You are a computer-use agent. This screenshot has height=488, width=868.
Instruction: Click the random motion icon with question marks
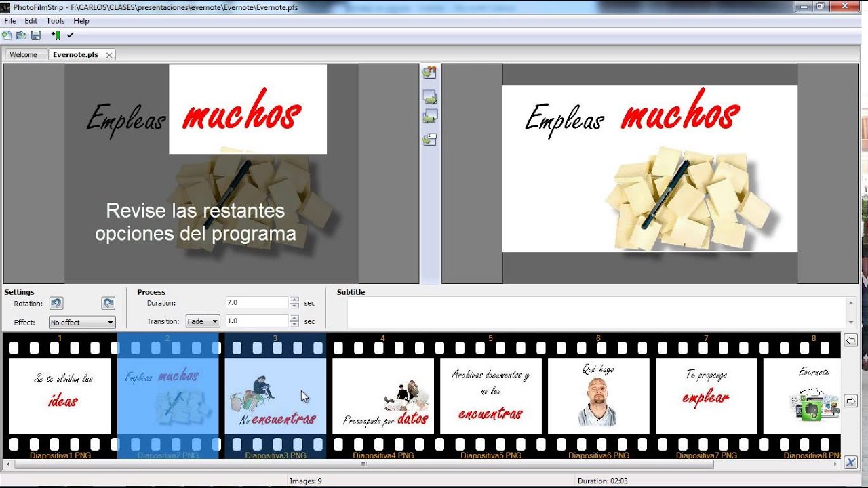tap(429, 72)
